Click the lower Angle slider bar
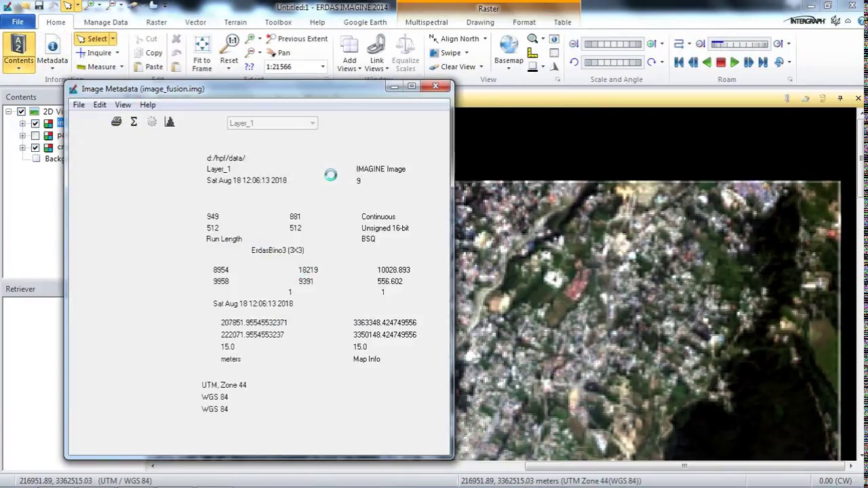This screenshot has height=488, width=868. (612, 62)
